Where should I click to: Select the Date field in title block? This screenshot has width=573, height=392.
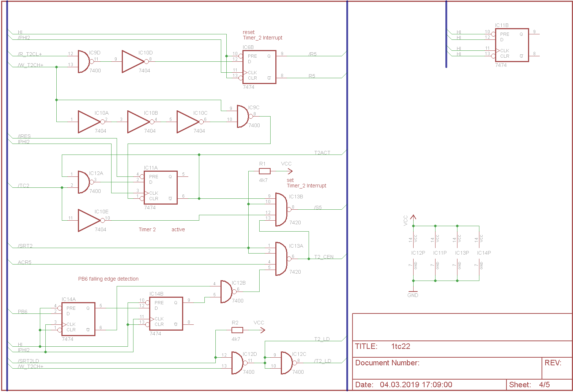pyautogui.click(x=404, y=385)
